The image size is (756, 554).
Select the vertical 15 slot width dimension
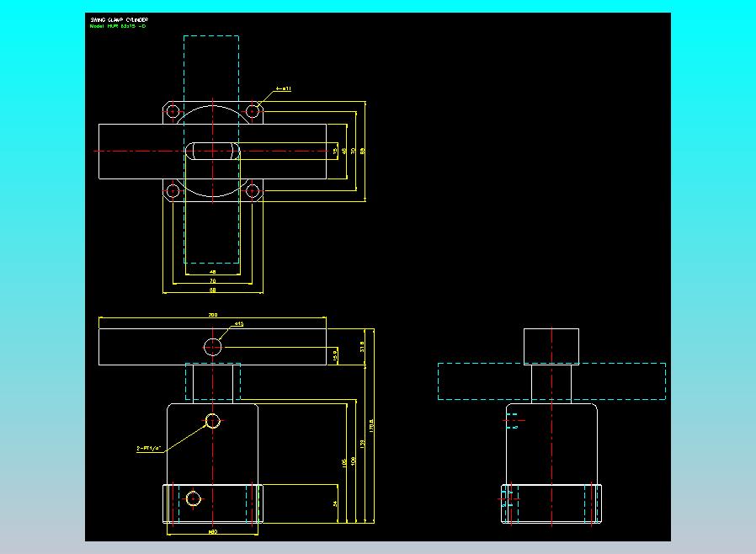[x=335, y=152]
